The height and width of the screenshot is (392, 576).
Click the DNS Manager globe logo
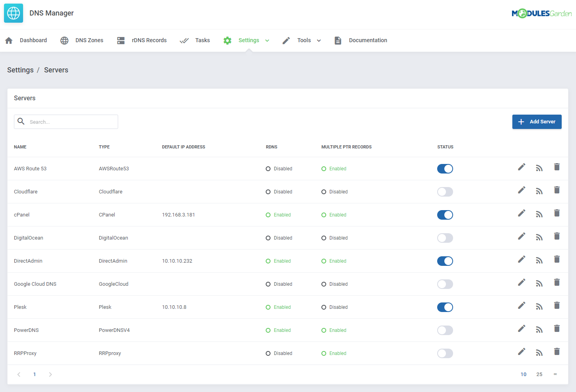pyautogui.click(x=13, y=13)
